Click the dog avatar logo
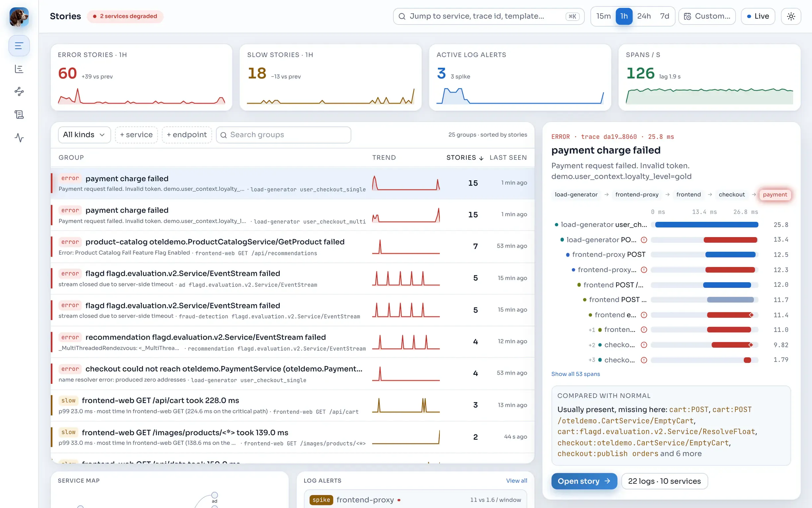 click(x=19, y=17)
